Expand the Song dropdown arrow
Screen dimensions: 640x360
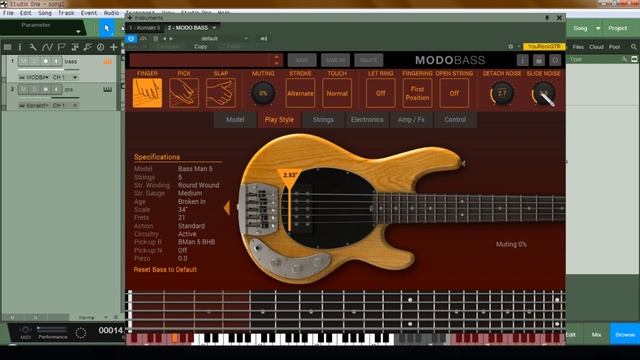point(598,28)
